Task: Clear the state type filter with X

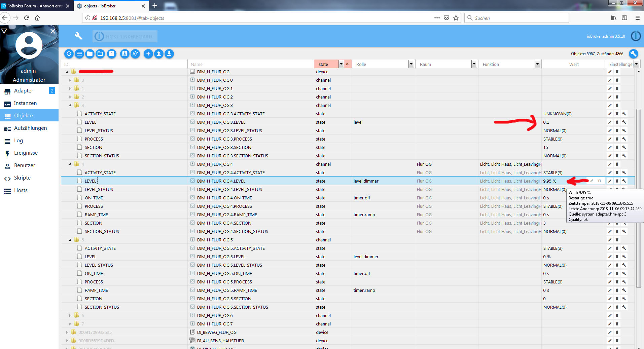Action: [347, 64]
